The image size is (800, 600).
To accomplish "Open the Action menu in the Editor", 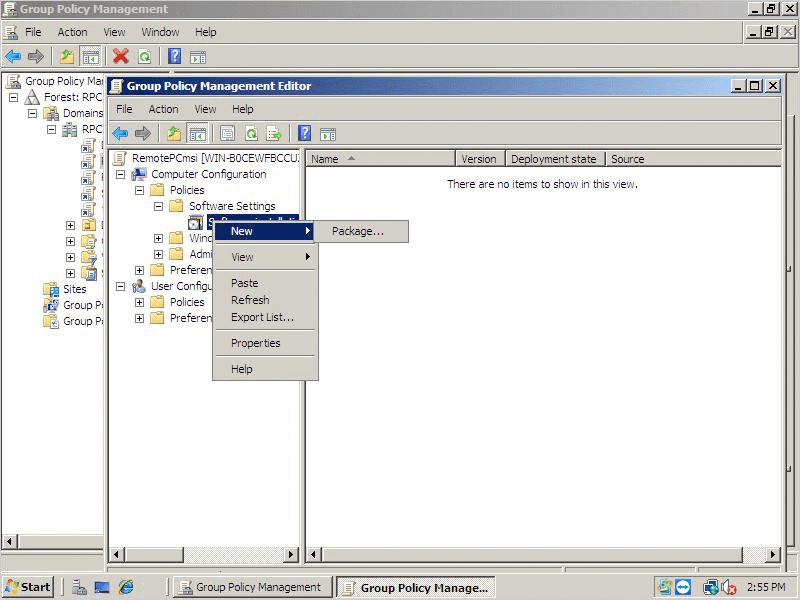I will [163, 109].
